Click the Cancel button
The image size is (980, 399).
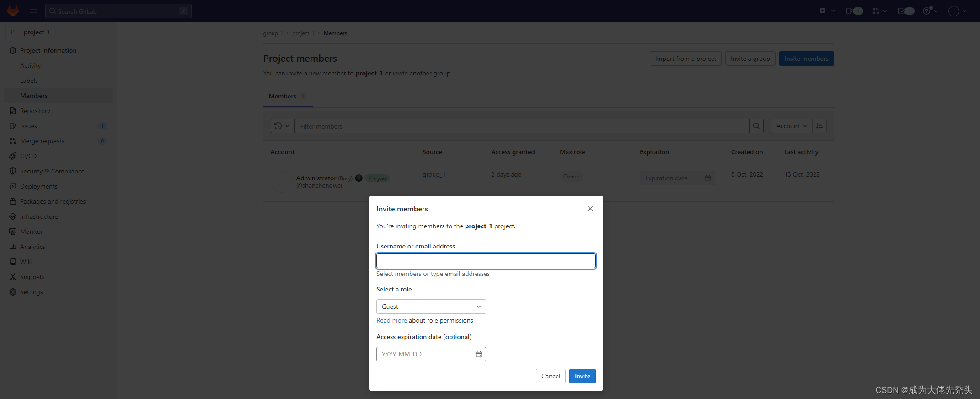coord(551,376)
